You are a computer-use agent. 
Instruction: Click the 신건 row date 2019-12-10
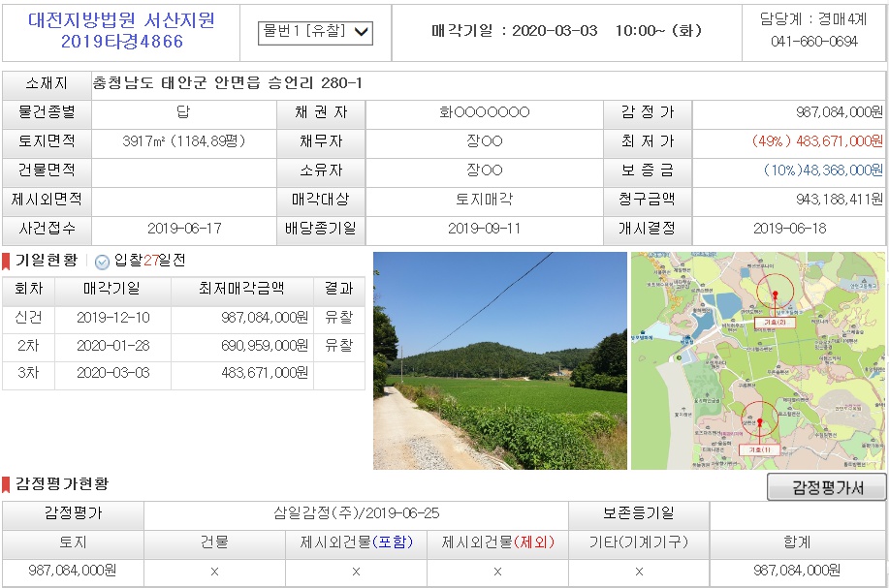(113, 317)
